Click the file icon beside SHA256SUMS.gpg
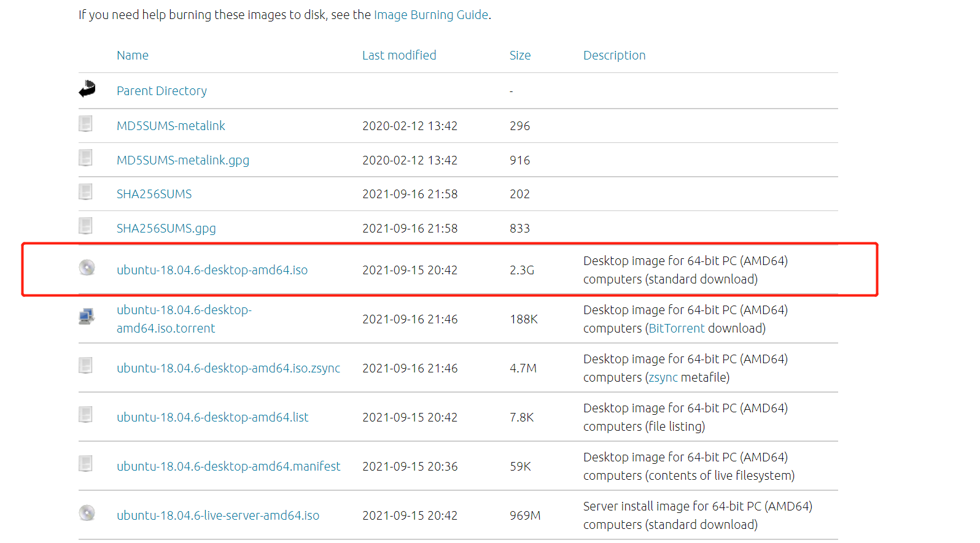The image size is (980, 543). [86, 226]
